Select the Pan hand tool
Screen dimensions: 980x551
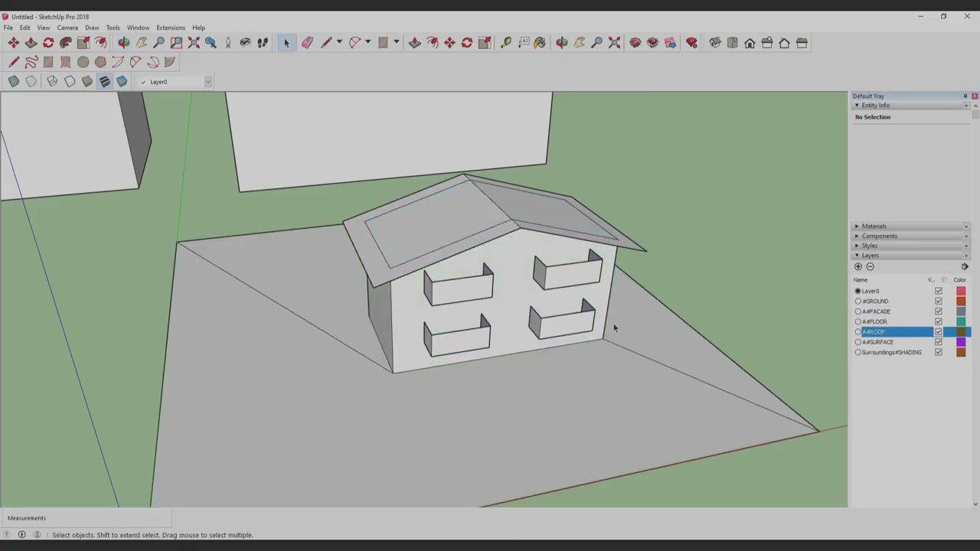[x=142, y=43]
